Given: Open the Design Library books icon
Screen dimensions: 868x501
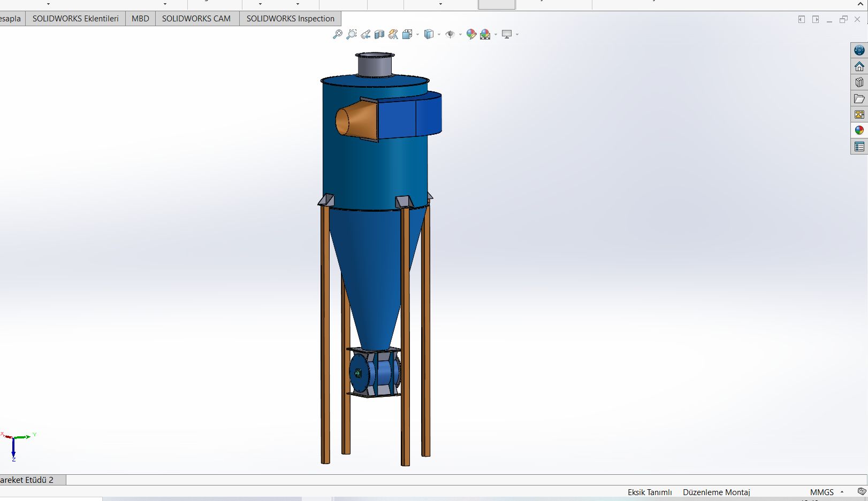Looking at the screenshot, I should 859,82.
